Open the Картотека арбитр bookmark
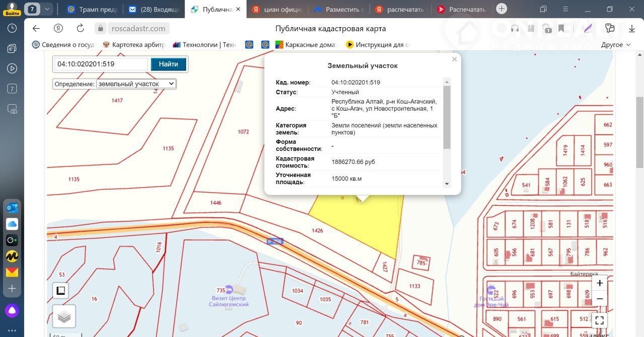The image size is (644, 337). (x=134, y=45)
